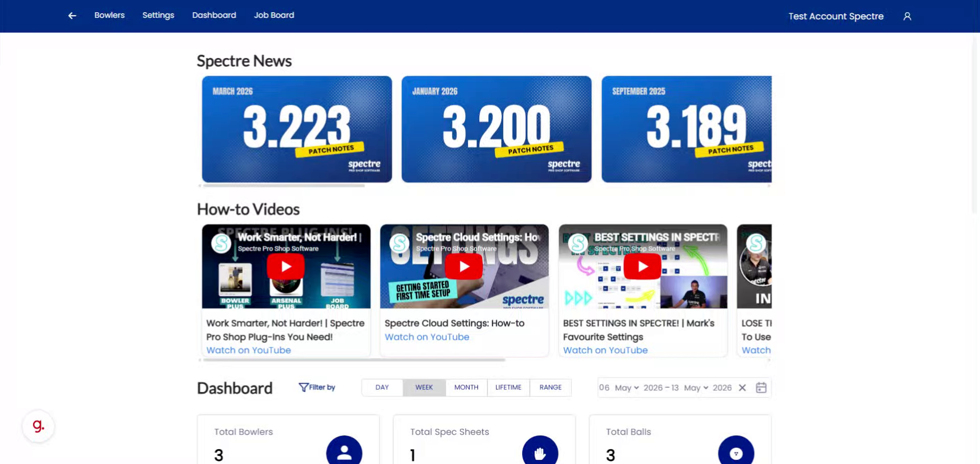The height and width of the screenshot is (464, 980).
Task: Play the Work Smarter, Not Harder video
Action: click(286, 267)
